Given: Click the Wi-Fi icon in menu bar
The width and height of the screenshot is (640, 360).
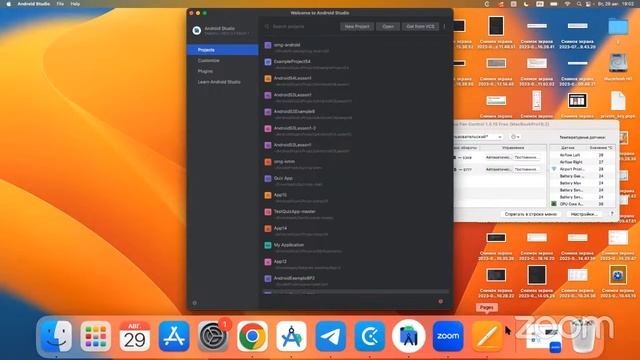Looking at the screenshot, I should [x=567, y=4].
